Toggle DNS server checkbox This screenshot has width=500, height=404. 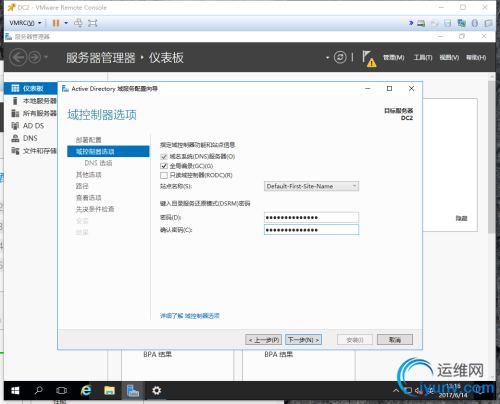point(164,157)
